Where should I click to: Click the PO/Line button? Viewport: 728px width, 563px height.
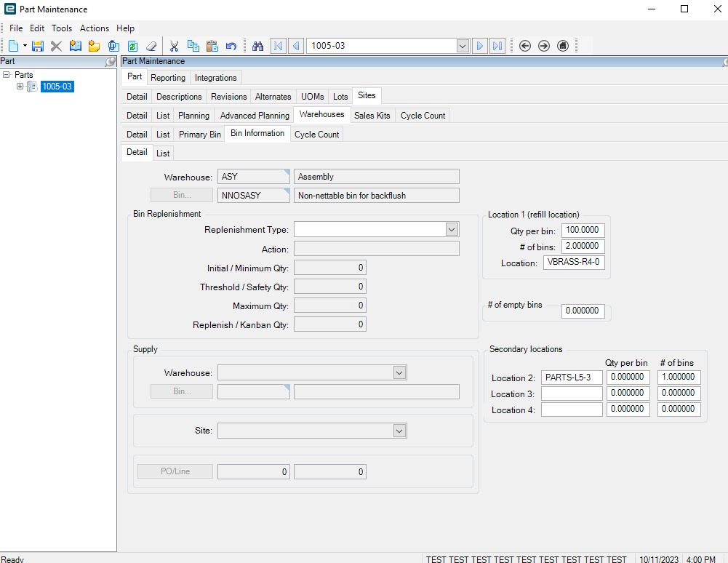pyautogui.click(x=175, y=471)
